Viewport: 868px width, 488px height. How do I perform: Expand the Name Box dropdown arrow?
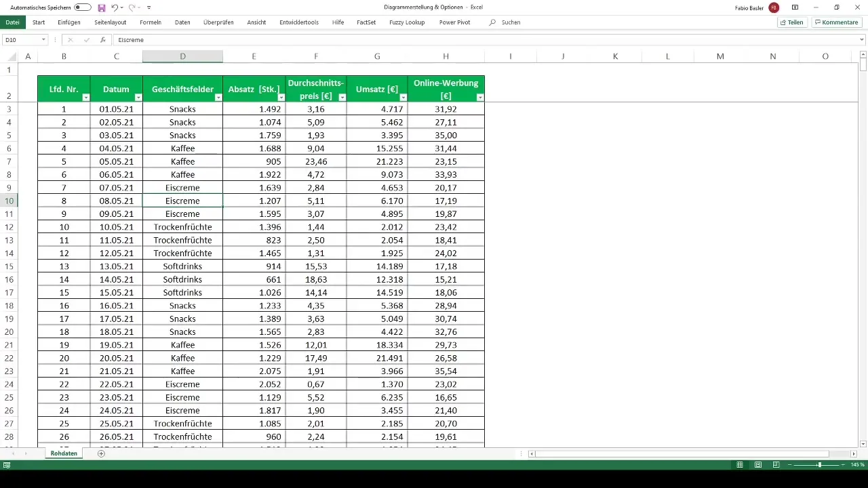[43, 40]
